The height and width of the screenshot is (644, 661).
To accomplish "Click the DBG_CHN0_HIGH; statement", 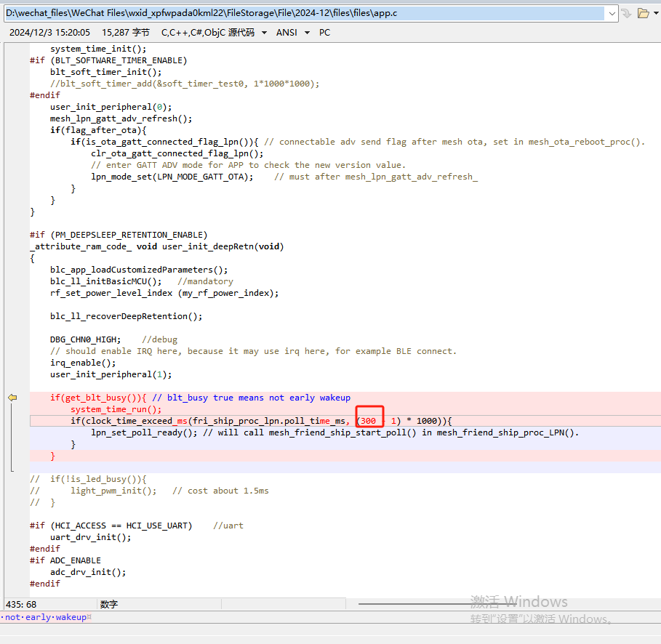I will click(x=86, y=339).
